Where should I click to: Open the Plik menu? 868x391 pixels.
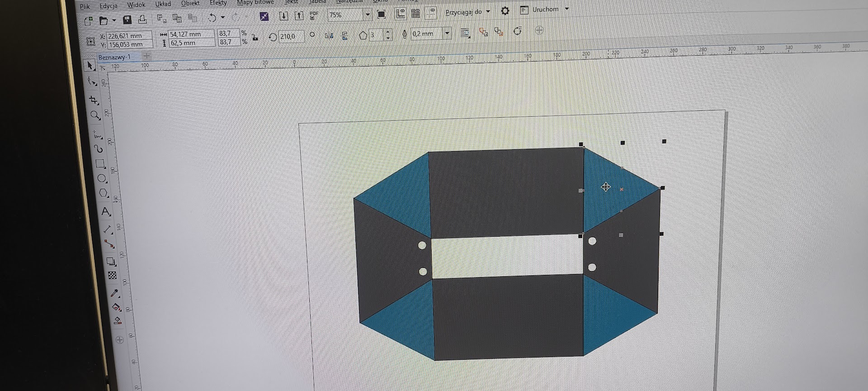85,6
